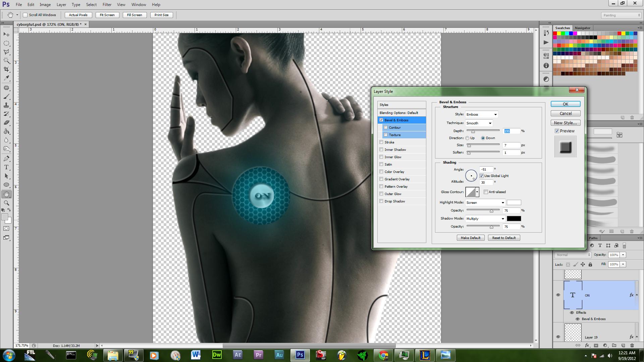Select the Polygonal Lasso tool
The image size is (644, 362).
6,52
